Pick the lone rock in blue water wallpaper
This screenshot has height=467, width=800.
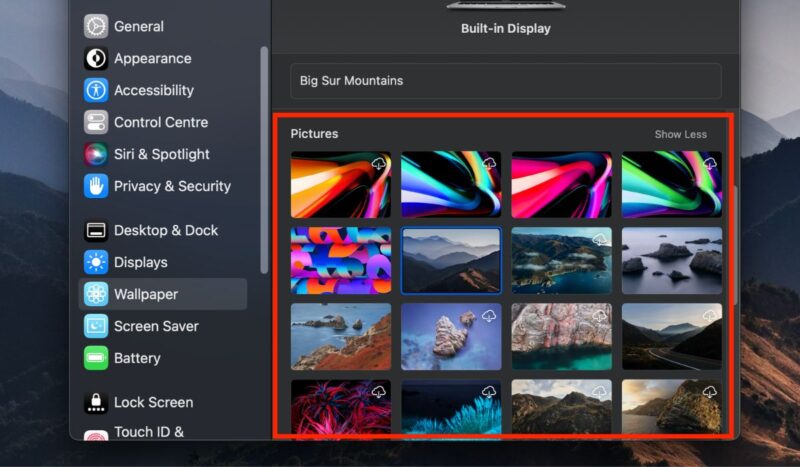(451, 337)
